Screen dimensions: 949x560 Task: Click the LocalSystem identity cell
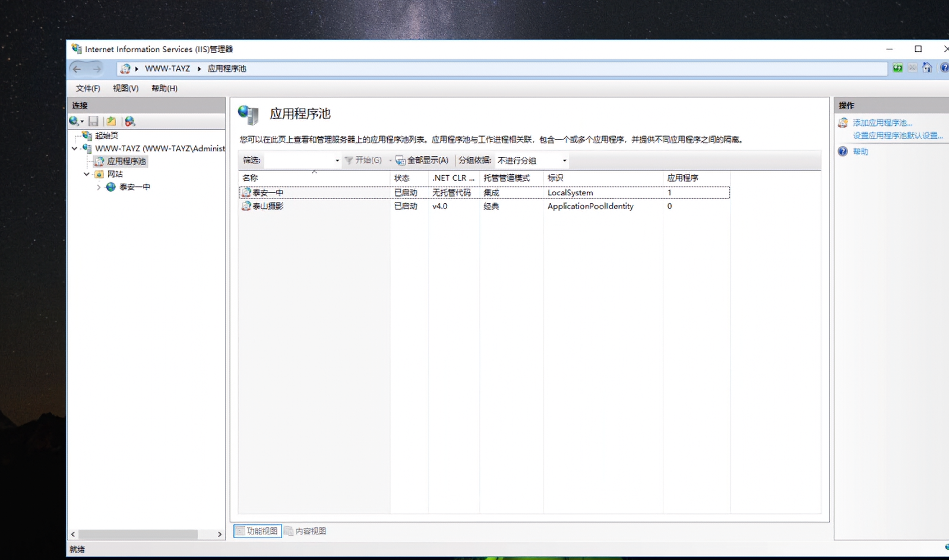pos(570,192)
